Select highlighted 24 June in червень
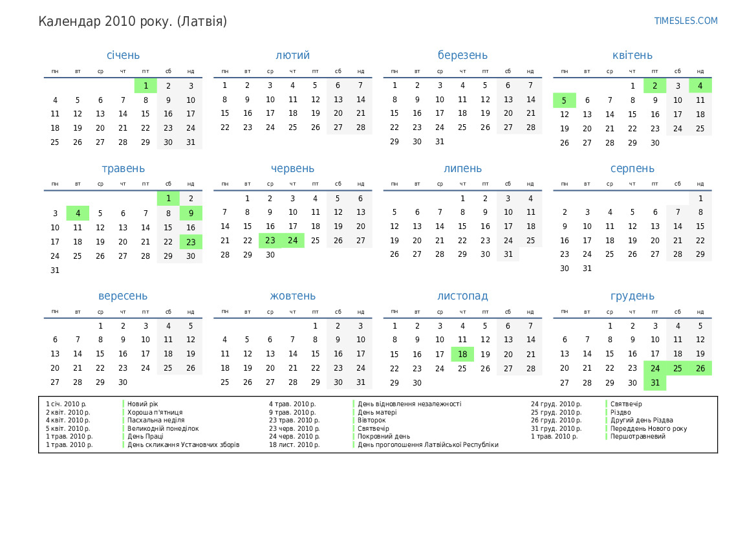This screenshot has height=535, width=756. point(293,241)
